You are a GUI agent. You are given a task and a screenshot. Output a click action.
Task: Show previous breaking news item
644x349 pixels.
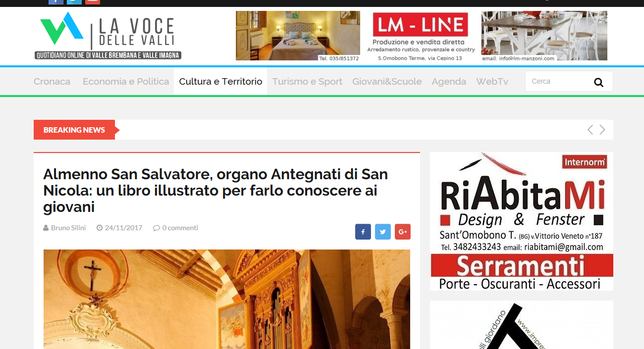590,130
